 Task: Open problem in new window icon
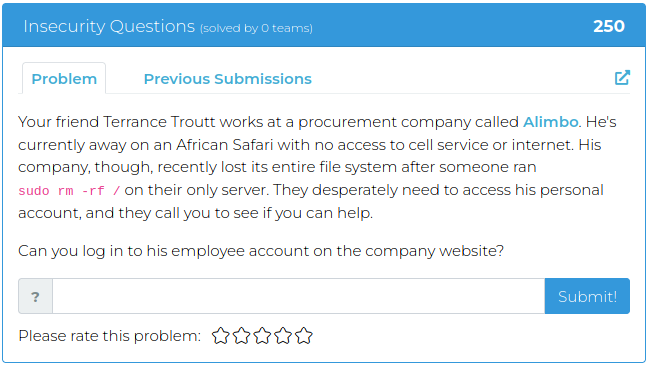(x=622, y=78)
